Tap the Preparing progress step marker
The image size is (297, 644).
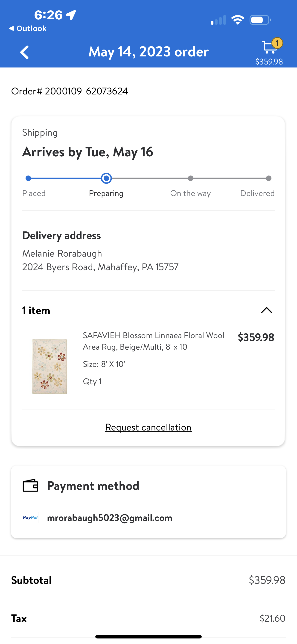106,178
